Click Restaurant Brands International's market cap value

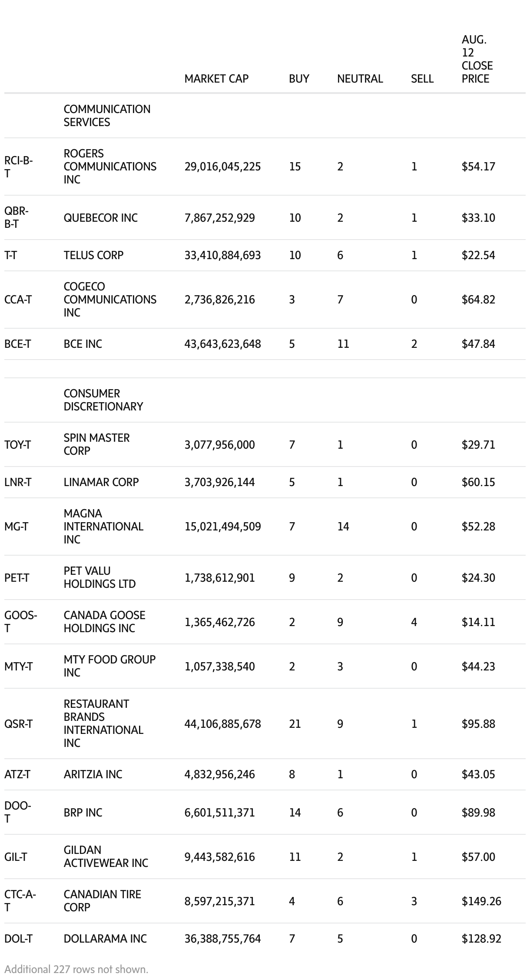222,724
